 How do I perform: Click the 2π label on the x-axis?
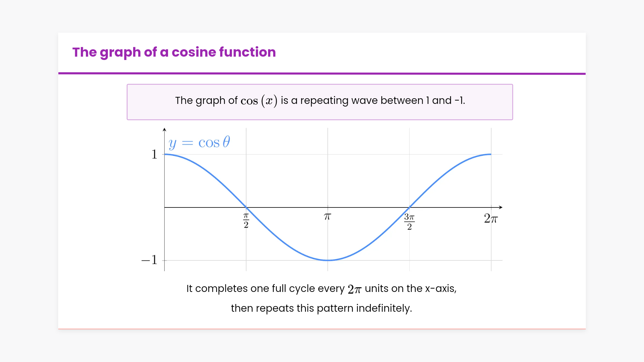tap(491, 219)
